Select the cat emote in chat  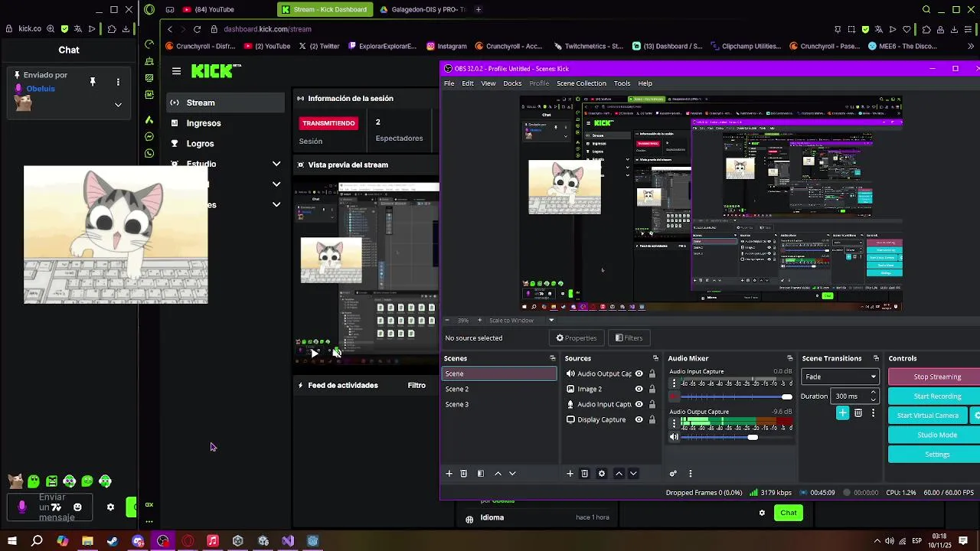tap(15, 481)
